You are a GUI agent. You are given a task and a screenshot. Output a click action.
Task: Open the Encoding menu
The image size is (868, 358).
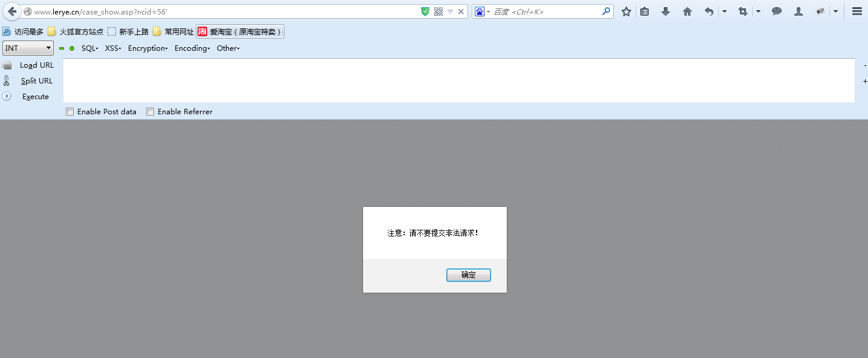coord(192,48)
